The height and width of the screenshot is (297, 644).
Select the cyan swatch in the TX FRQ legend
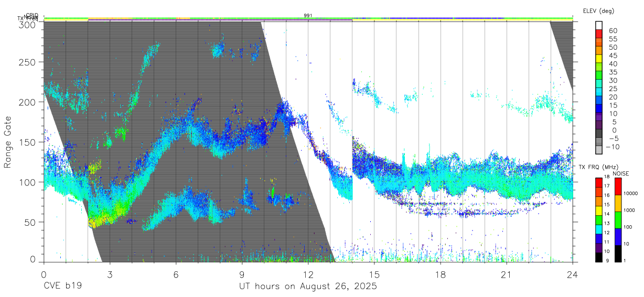pyautogui.click(x=599, y=229)
